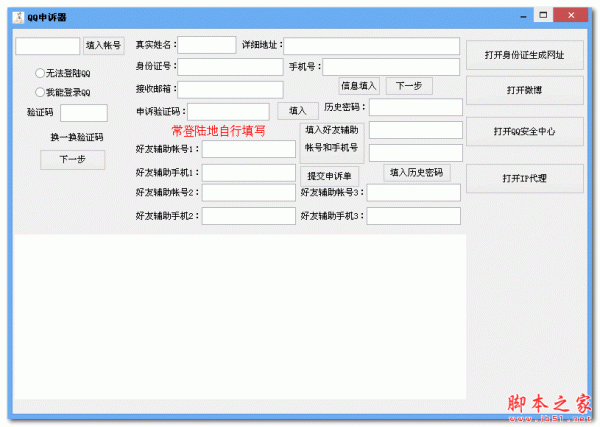Click the 好友辅助手机2 input field
Image resolution: width=600 pixels, height=427 pixels.
point(249,216)
